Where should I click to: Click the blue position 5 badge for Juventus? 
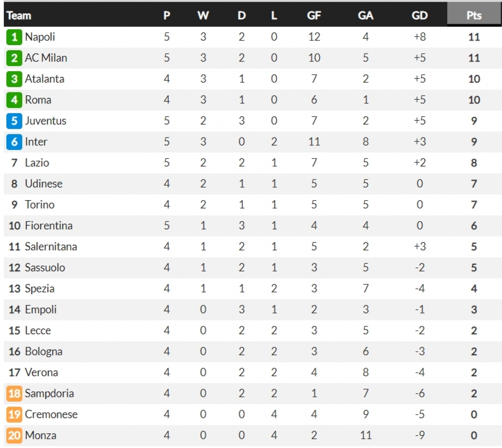click(x=14, y=121)
